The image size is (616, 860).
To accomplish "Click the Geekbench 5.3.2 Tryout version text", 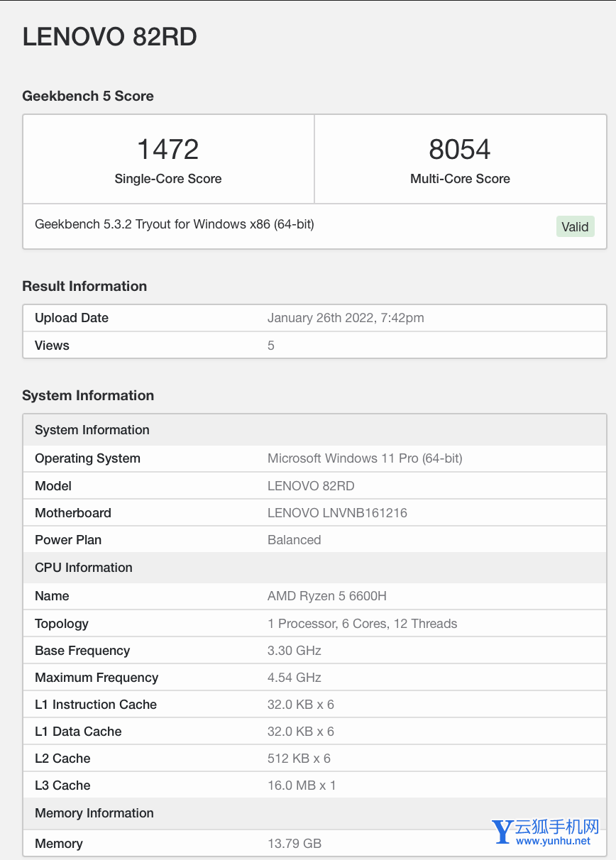I will coord(175,224).
